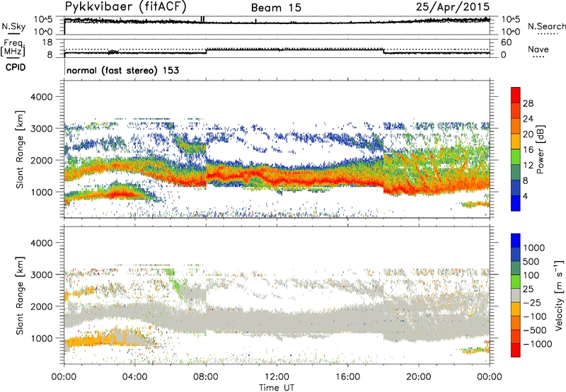The image size is (566, 392).
Task: Select "18" on the frequency axis
Action: pyautogui.click(x=47, y=42)
